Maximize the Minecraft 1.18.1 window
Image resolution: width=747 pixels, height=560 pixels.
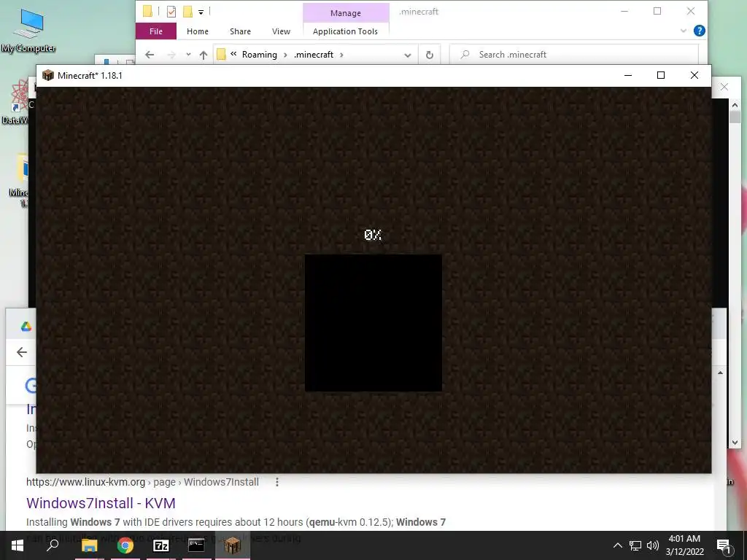click(x=661, y=75)
